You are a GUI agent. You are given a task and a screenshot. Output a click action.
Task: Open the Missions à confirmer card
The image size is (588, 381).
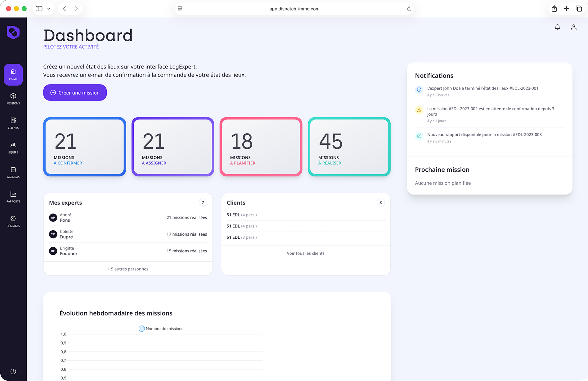pos(84,147)
